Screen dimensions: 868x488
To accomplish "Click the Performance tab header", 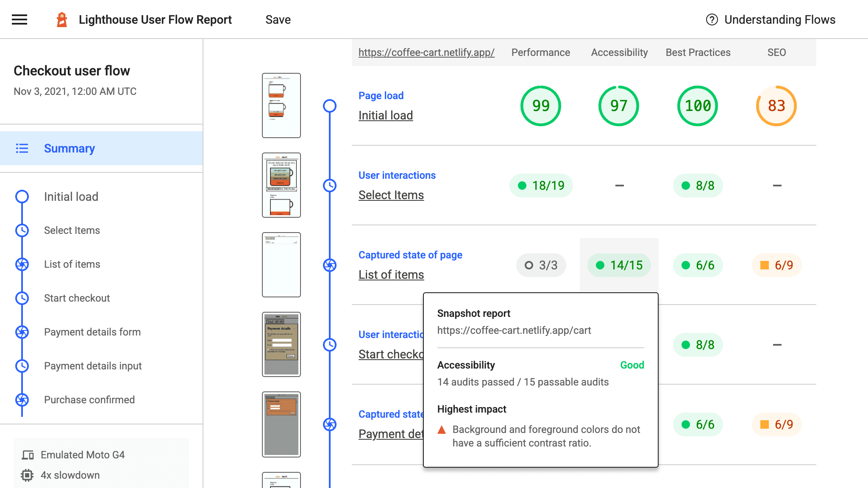I will (540, 52).
